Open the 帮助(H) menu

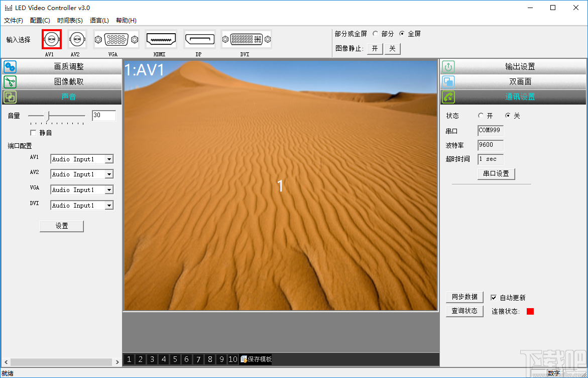pos(126,20)
